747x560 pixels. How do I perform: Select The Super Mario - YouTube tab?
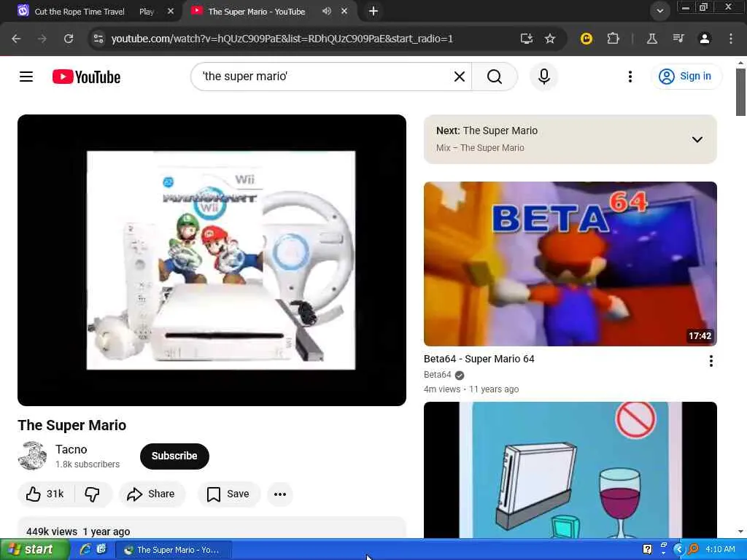click(256, 12)
